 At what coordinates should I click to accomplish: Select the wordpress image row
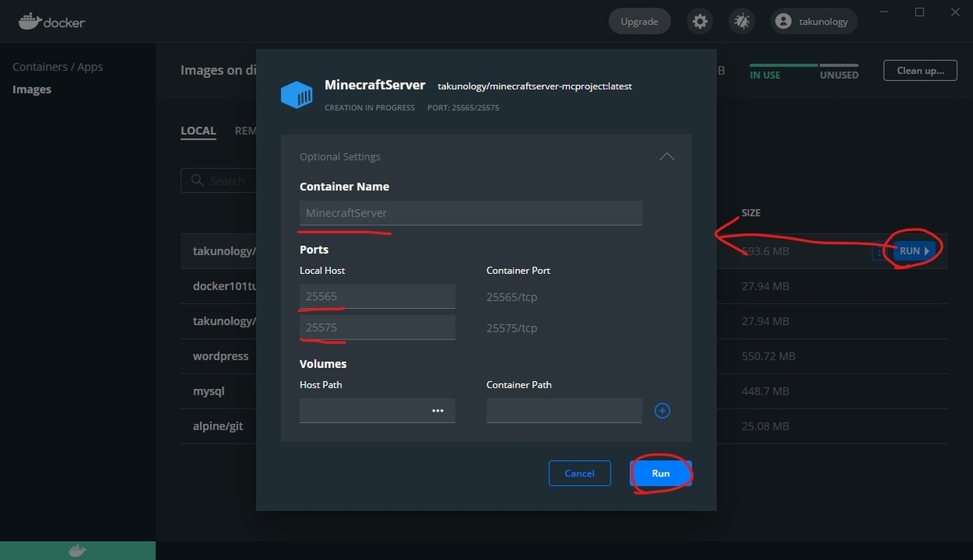tap(564, 356)
